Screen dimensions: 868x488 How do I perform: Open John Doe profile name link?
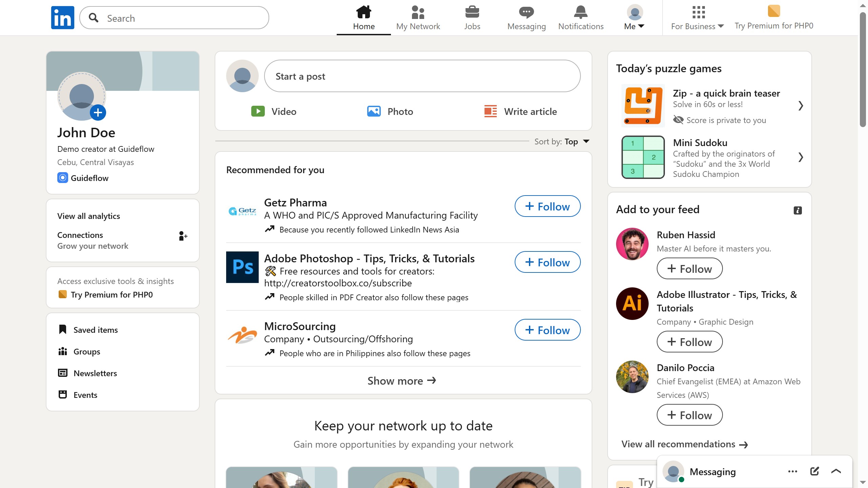86,133
